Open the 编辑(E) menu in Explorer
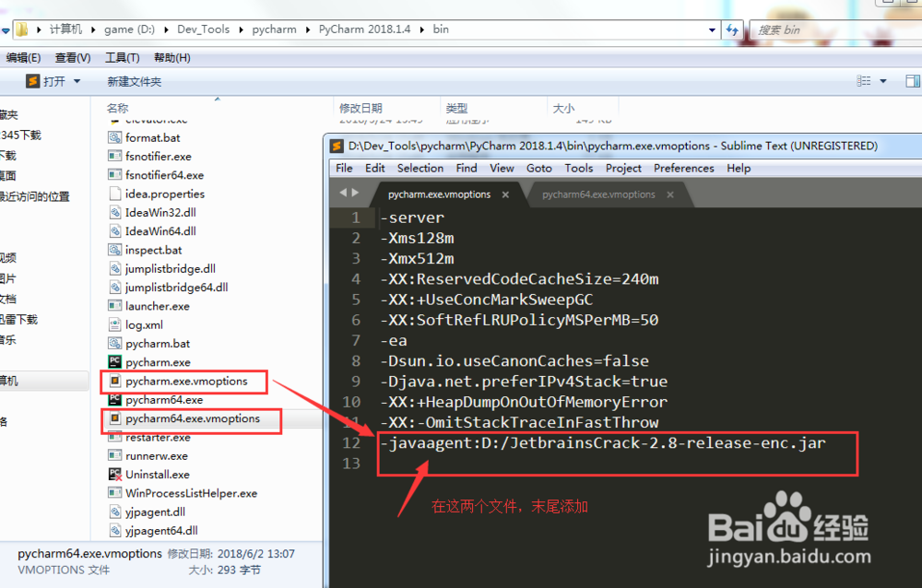Image resolution: width=922 pixels, height=588 pixels. [x=22, y=58]
